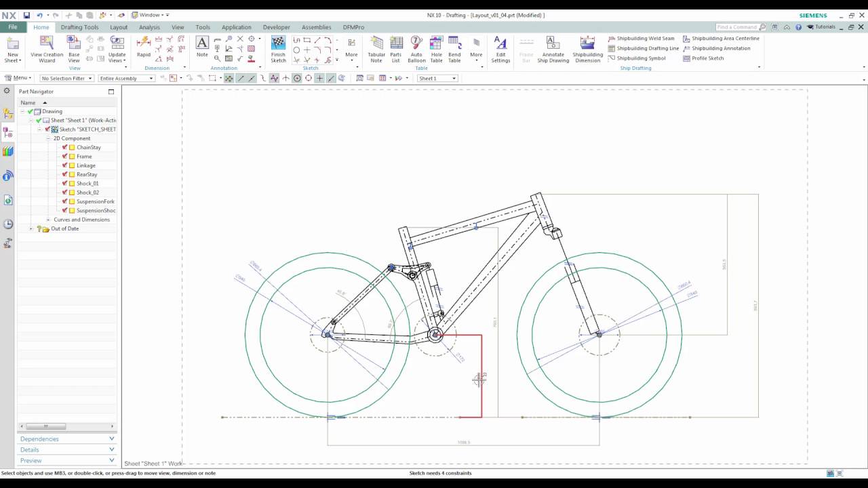Viewport: 868px width, 488px height.
Task: Open the Assemblies ribbon tab
Action: point(316,27)
